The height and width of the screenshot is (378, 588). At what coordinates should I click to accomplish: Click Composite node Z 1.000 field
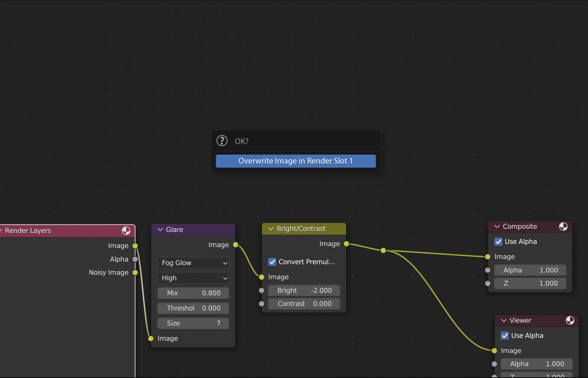530,283
